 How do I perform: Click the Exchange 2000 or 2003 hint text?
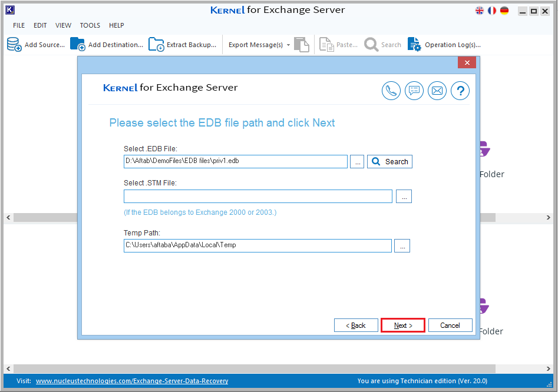(200, 212)
